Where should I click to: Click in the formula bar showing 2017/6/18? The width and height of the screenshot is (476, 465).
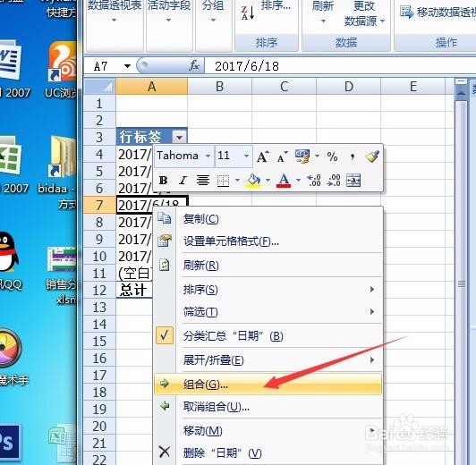pos(340,66)
